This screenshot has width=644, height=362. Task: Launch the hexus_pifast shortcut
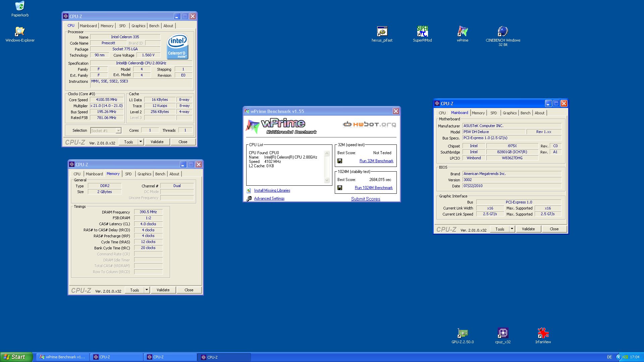coord(382,32)
